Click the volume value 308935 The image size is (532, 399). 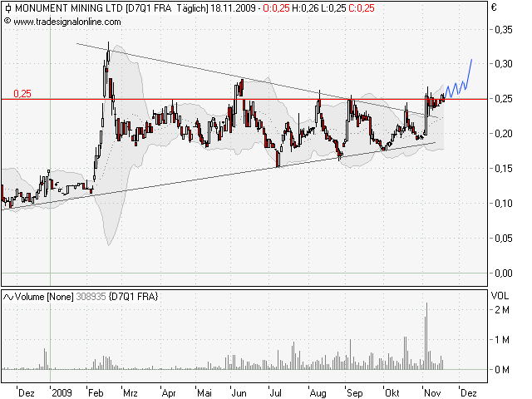coord(91,297)
